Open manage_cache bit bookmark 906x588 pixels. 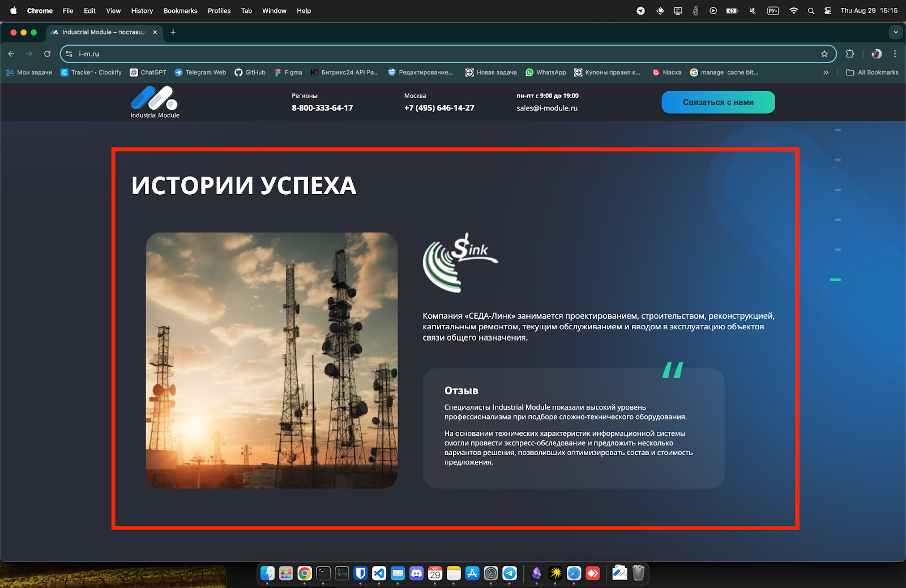[x=724, y=72]
